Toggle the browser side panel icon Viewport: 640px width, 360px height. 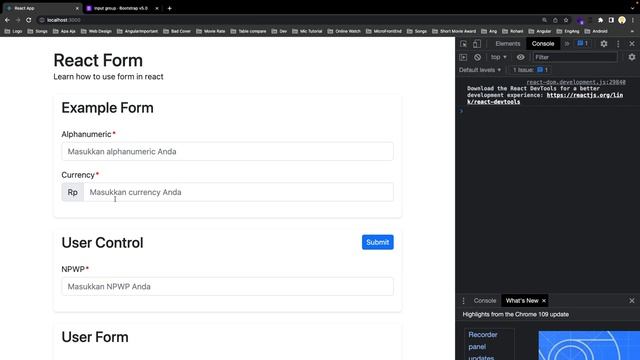pos(611,20)
